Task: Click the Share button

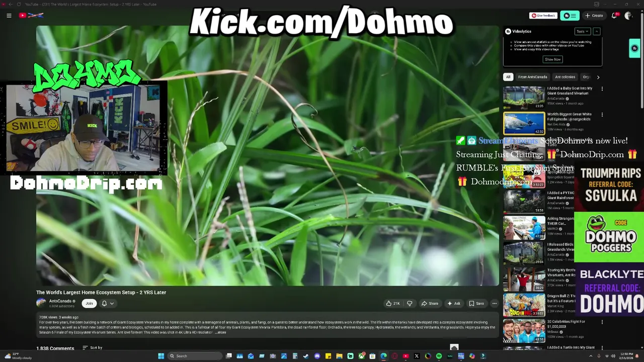Action: pyautogui.click(x=430, y=303)
